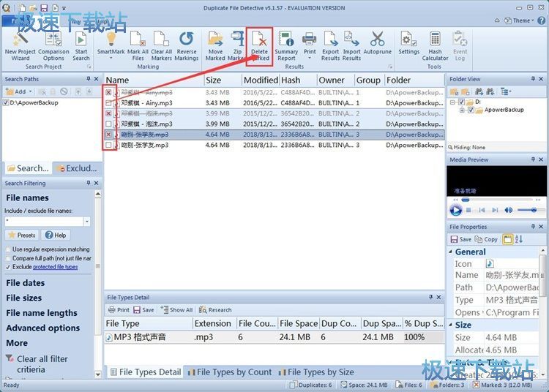
Task: Open SmartMark tool
Action: (x=111, y=45)
